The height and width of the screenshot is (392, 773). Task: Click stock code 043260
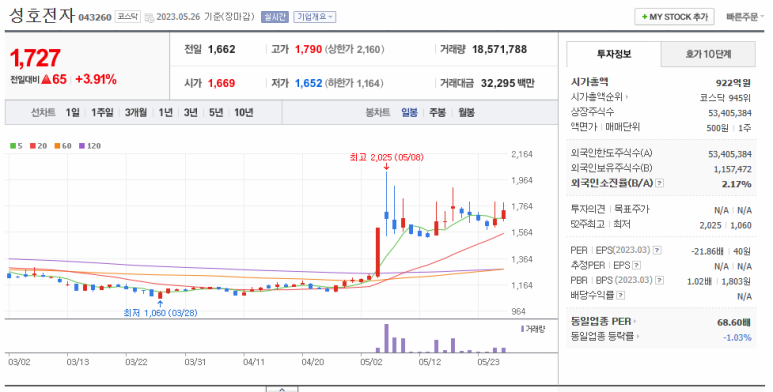[x=95, y=18]
